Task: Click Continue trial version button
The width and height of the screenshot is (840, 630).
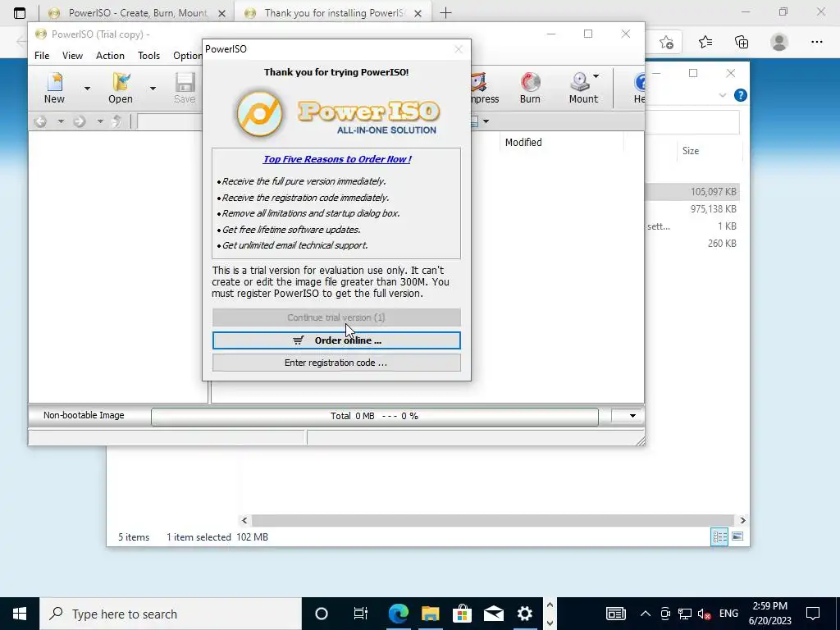Action: 336,317
